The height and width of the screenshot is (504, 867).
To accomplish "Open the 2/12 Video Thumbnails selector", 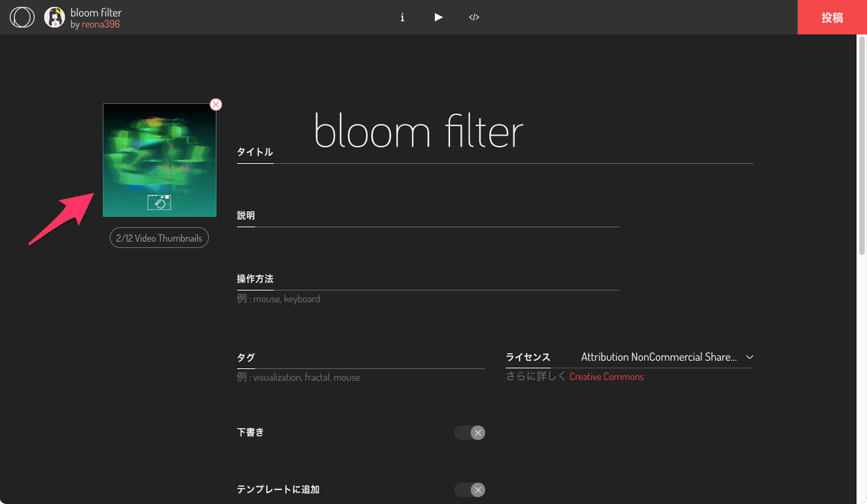I will click(x=159, y=237).
